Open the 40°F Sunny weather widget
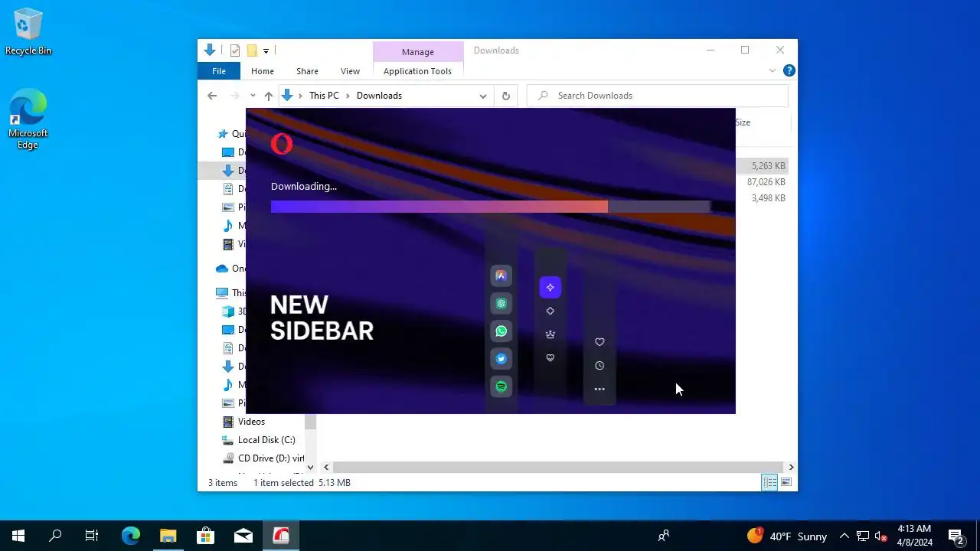This screenshot has height=551, width=980. 787,536
